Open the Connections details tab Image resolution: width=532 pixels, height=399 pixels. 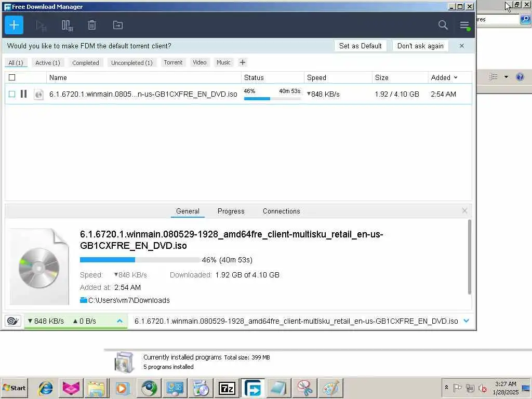tap(281, 211)
